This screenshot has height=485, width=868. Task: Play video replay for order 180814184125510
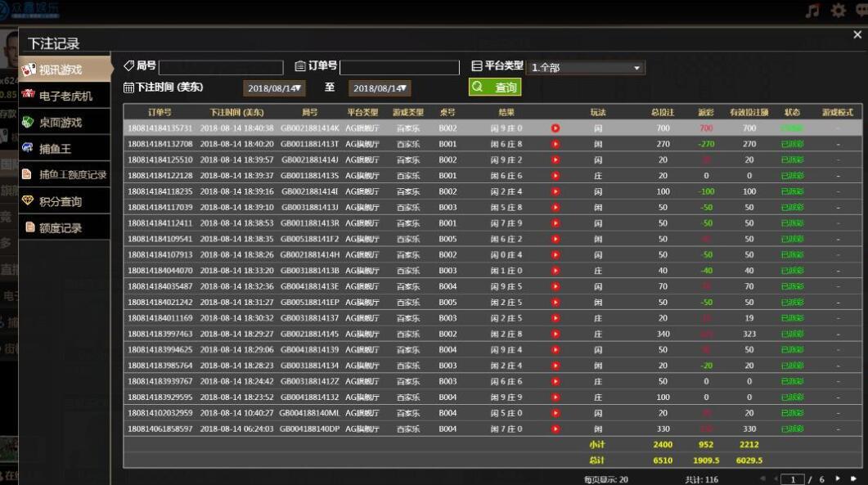(555, 160)
